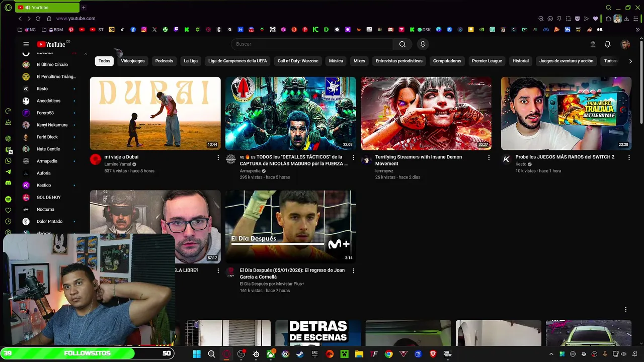Open Windows Start menu

pos(197,354)
